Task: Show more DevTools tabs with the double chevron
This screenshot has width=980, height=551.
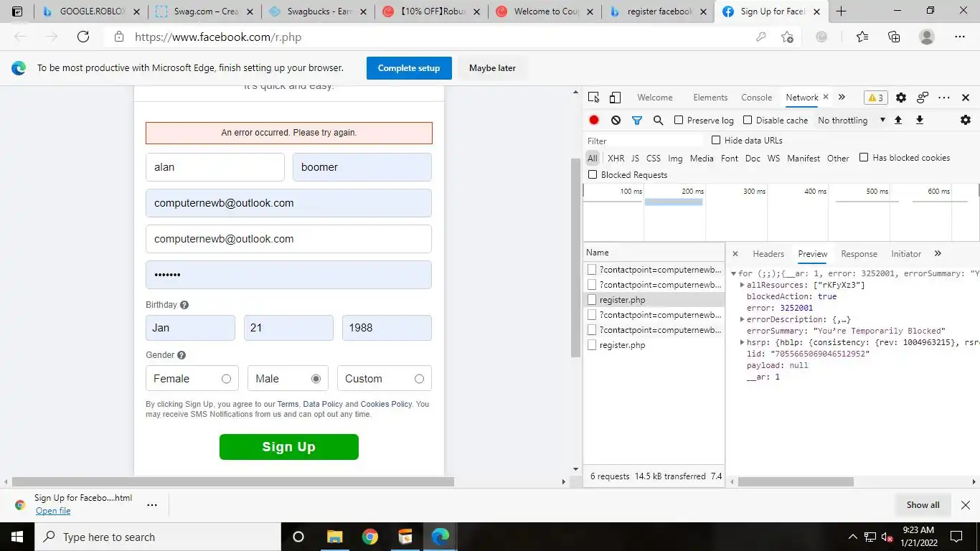Action: point(842,98)
